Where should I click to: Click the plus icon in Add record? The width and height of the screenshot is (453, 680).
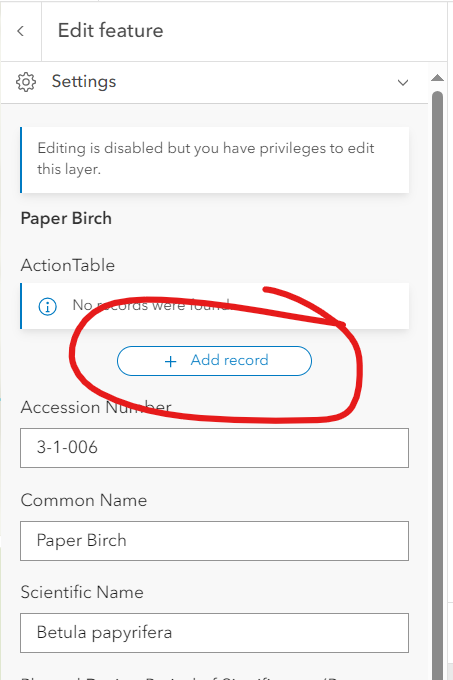click(171, 361)
